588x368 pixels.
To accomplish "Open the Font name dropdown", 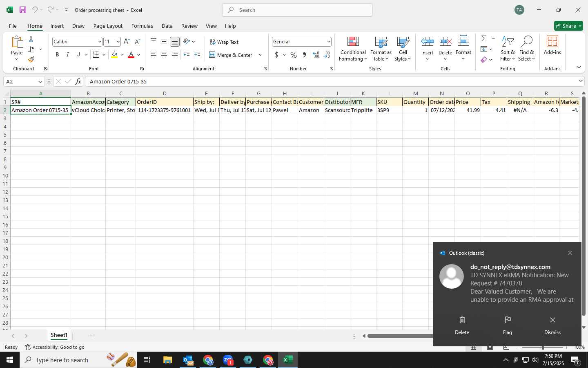I will click(x=99, y=42).
